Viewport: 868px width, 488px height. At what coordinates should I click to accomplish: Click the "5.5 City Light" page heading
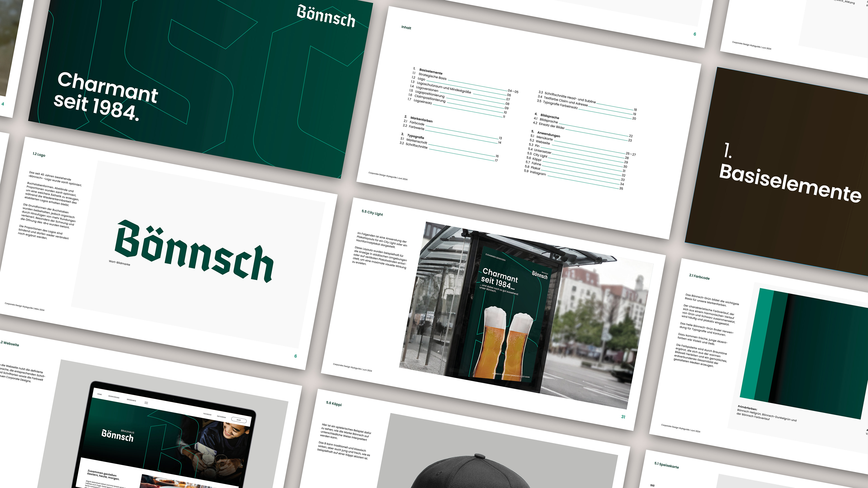(372, 213)
